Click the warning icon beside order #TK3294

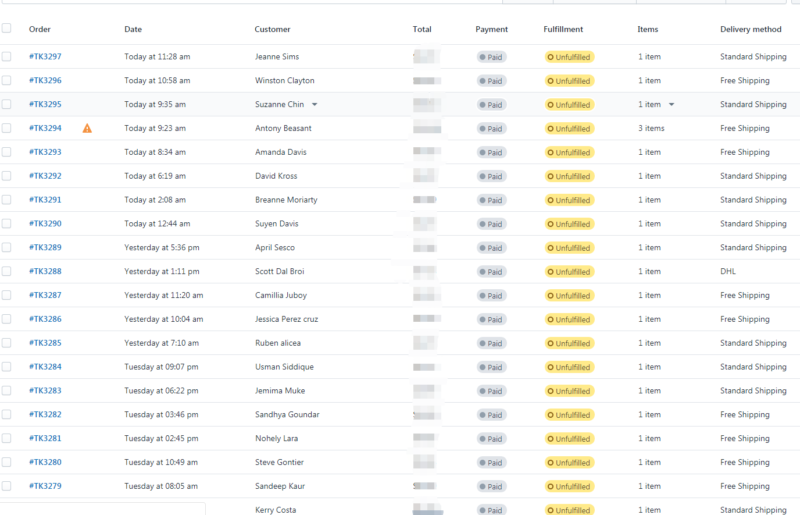(87, 128)
